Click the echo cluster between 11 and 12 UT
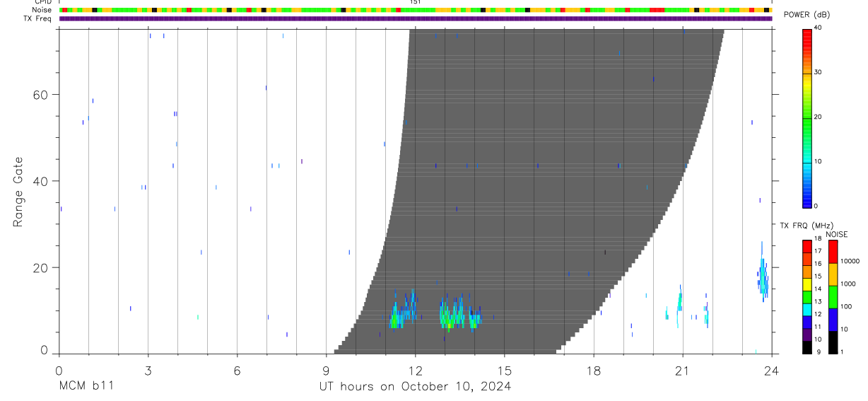Image resolution: width=868 pixels, height=401 pixels. coord(404,311)
